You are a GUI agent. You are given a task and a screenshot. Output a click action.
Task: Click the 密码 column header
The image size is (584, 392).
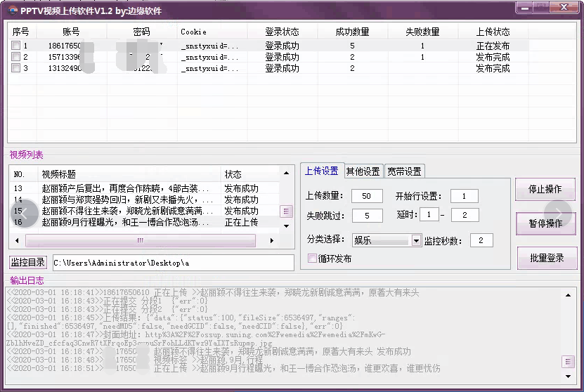pos(141,32)
